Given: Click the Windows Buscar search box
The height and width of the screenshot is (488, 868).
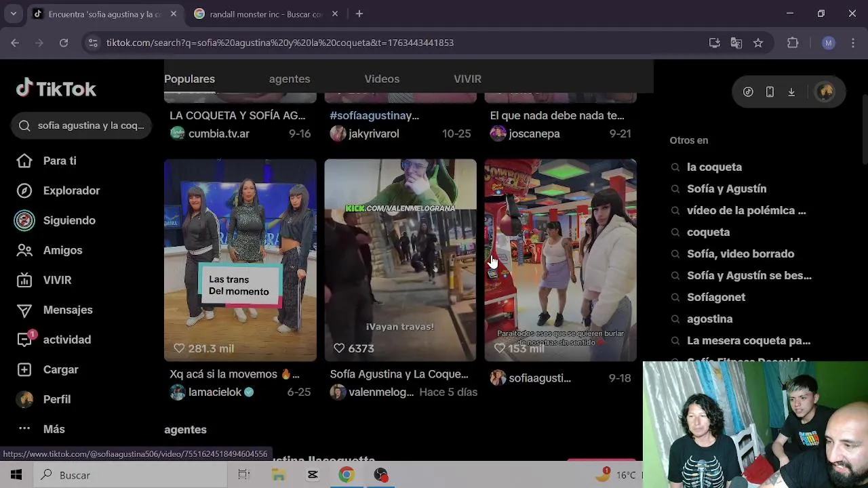Looking at the screenshot, I should 131,475.
